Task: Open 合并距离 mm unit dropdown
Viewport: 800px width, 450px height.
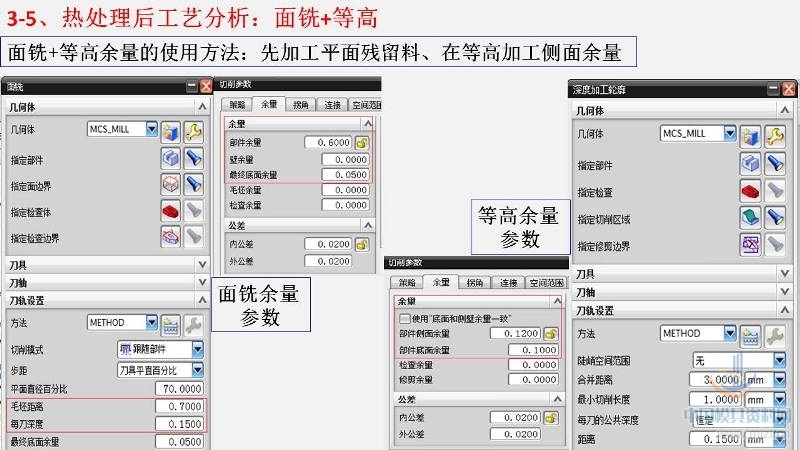Action: point(779,380)
